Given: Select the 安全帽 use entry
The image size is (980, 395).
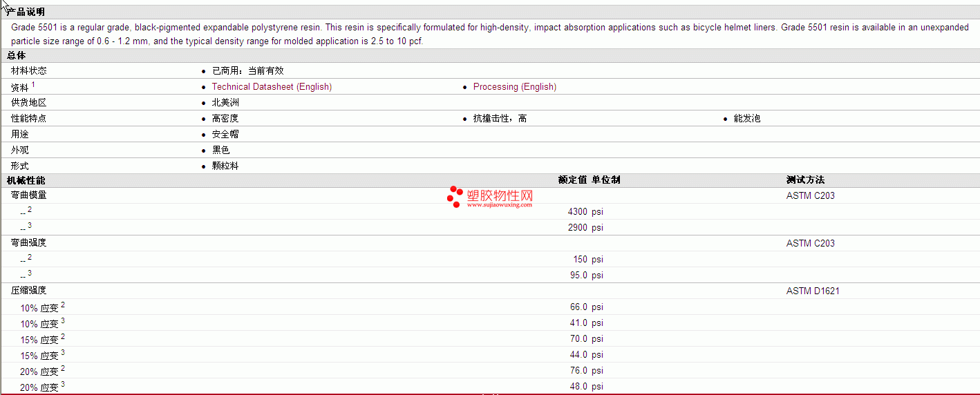Looking at the screenshot, I should tap(225, 135).
